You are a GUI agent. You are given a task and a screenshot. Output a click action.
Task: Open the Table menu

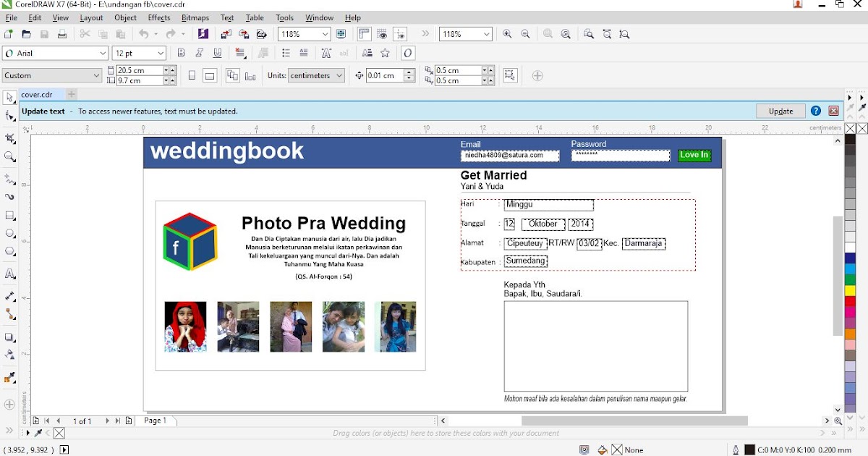[255, 17]
